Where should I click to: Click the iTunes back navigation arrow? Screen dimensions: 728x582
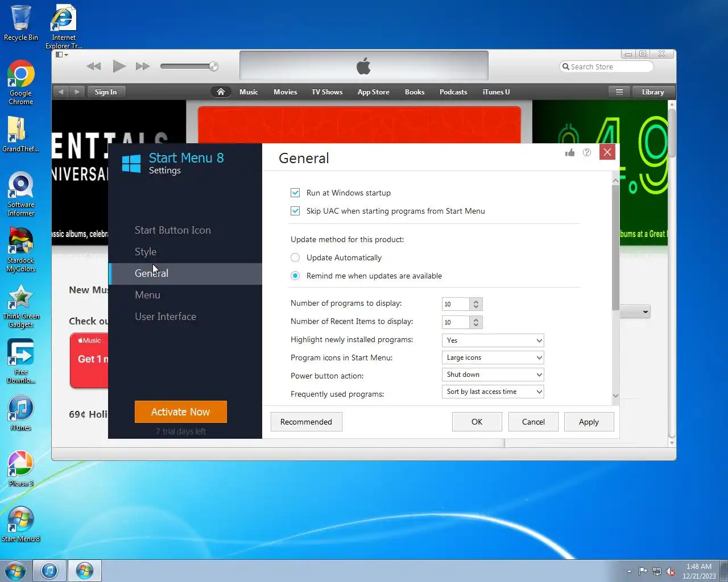point(61,92)
